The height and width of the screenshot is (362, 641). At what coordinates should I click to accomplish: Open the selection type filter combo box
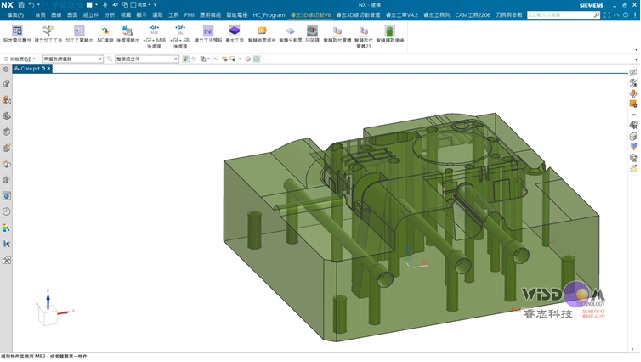pyautogui.click(x=73, y=59)
